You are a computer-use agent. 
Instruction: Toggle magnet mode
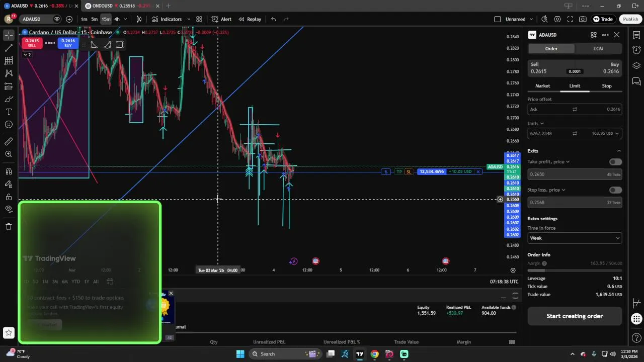9,171
